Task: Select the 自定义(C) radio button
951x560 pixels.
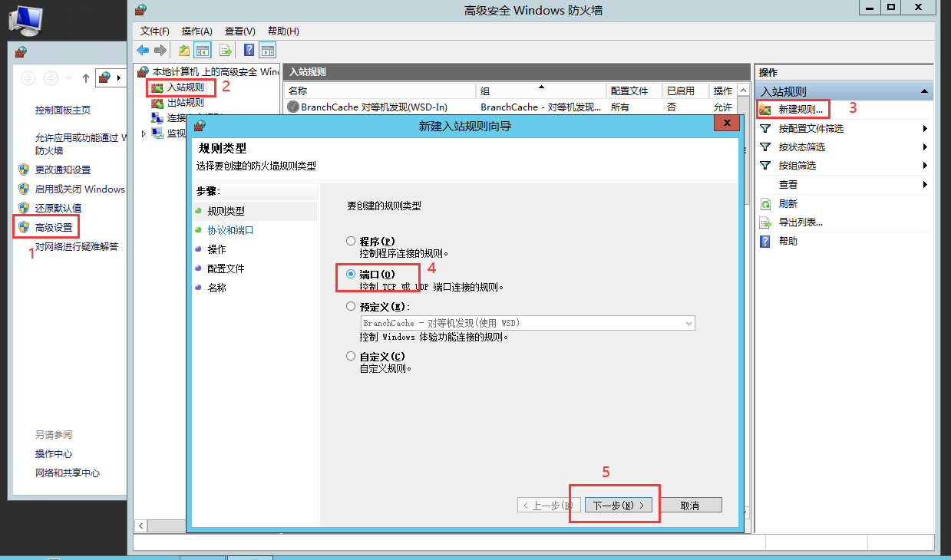Action: click(351, 357)
